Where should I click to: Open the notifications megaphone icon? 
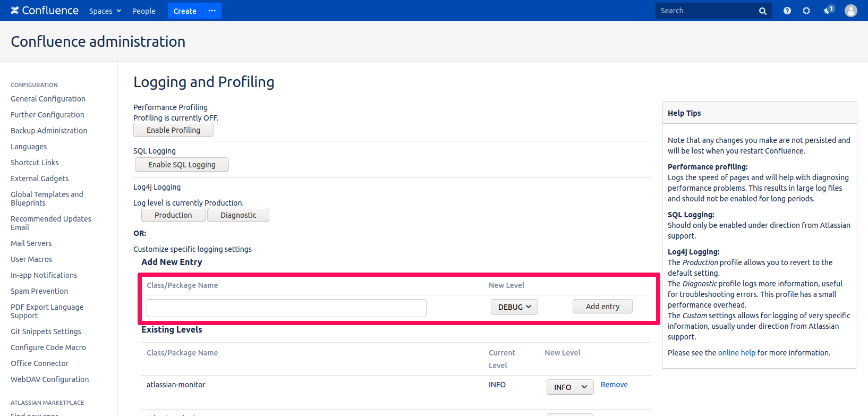tap(828, 11)
